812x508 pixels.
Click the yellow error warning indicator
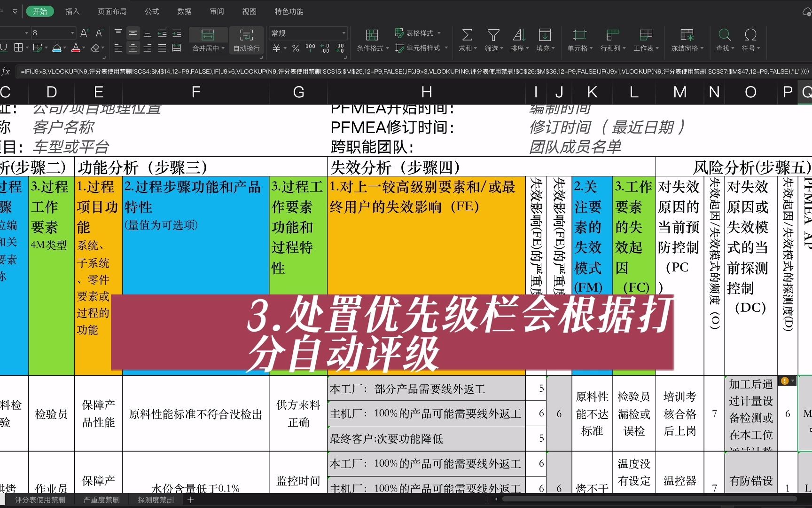[x=784, y=381]
